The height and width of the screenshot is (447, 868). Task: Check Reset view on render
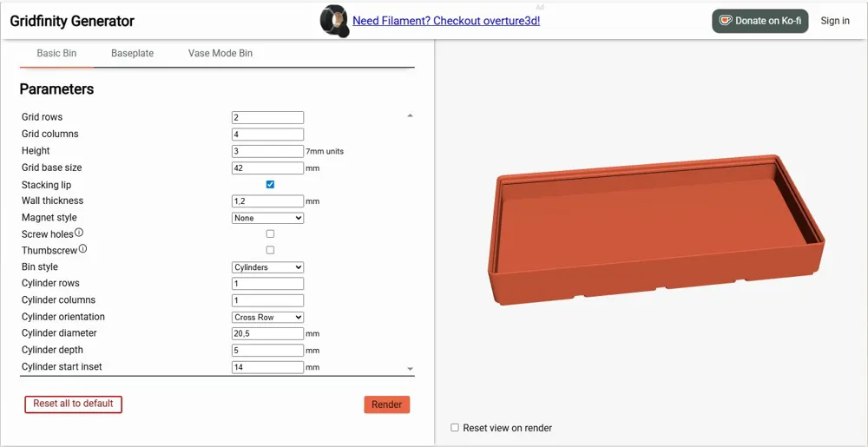point(455,428)
